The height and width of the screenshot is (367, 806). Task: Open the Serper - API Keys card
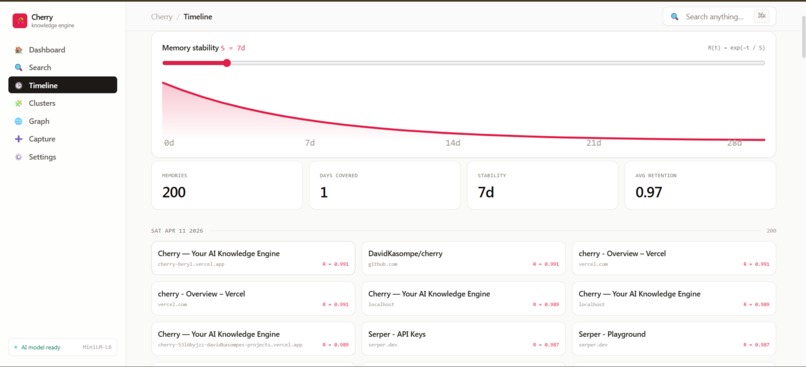coord(464,339)
